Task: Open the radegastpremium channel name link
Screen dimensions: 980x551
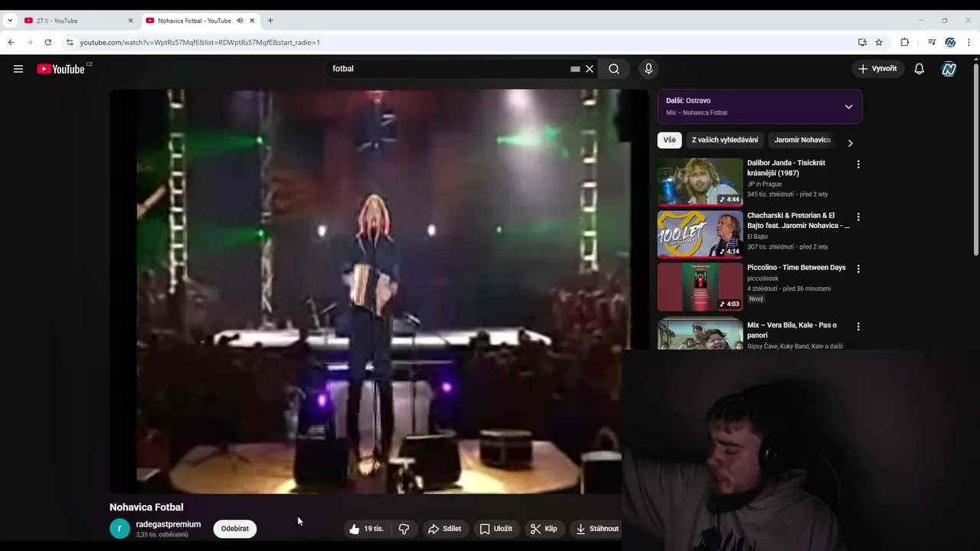Action: [168, 524]
